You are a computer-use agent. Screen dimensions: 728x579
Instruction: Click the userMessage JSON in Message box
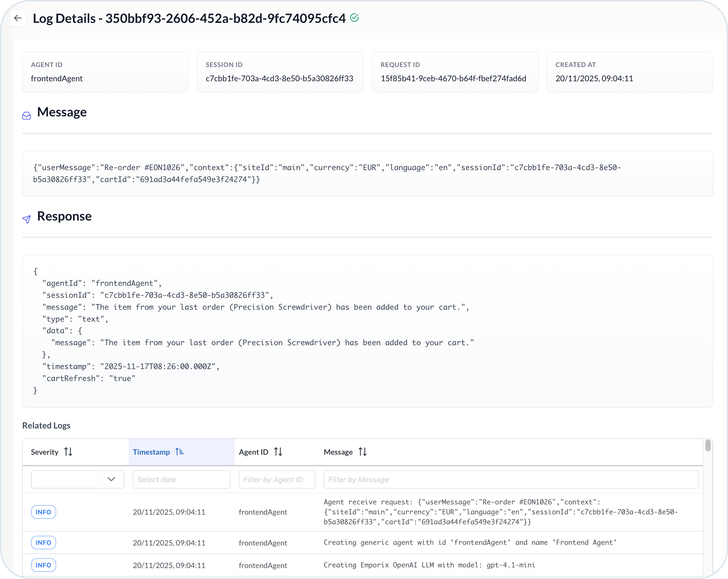pyautogui.click(x=327, y=173)
